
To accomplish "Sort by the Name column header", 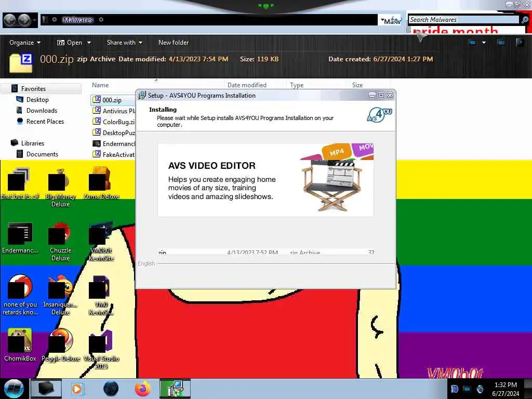I will [100, 85].
